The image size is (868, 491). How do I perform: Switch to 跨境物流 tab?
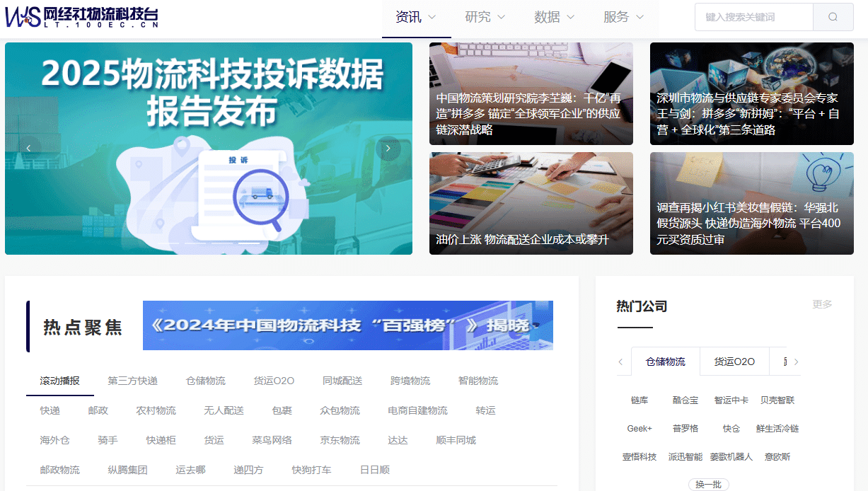(x=410, y=381)
